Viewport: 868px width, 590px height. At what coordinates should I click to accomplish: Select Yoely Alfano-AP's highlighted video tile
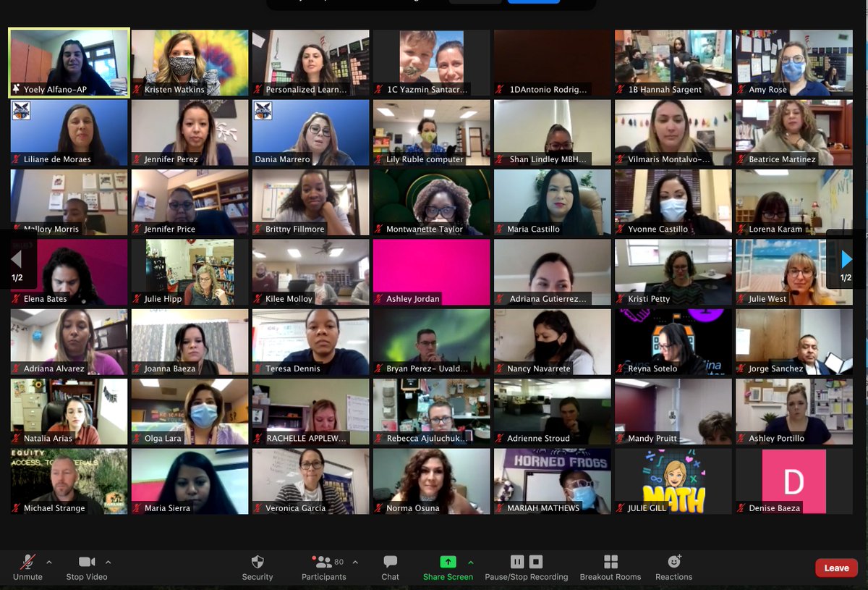[69, 62]
